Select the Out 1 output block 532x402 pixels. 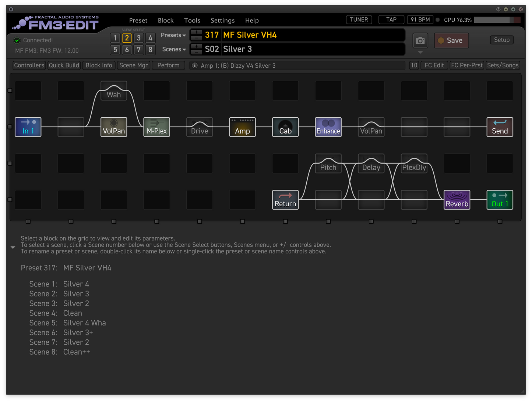[x=500, y=200]
